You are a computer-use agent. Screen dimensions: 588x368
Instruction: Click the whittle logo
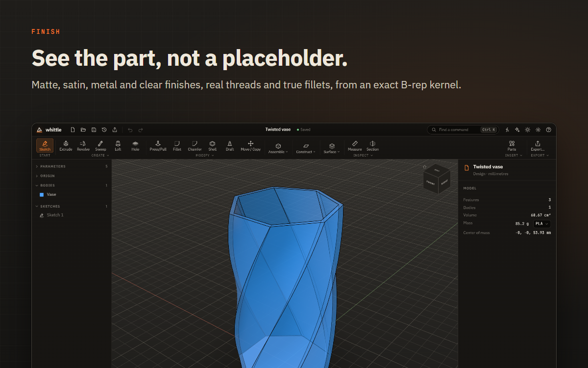(49, 130)
